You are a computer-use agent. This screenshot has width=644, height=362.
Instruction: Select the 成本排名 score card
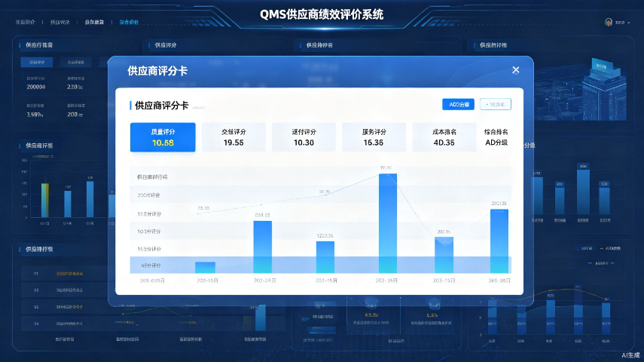(444, 137)
